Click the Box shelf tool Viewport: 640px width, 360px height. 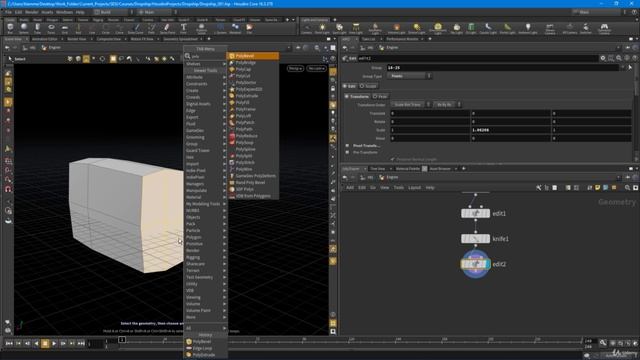[x=10, y=29]
